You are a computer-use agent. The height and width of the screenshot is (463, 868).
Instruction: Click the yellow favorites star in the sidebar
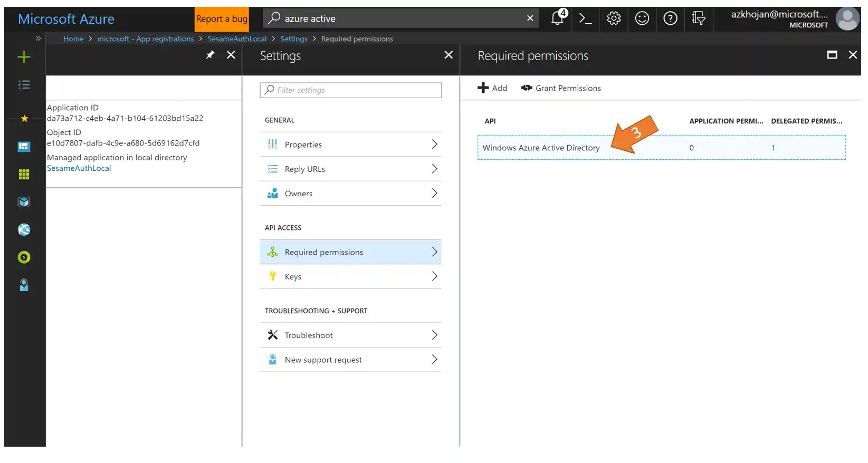24,119
